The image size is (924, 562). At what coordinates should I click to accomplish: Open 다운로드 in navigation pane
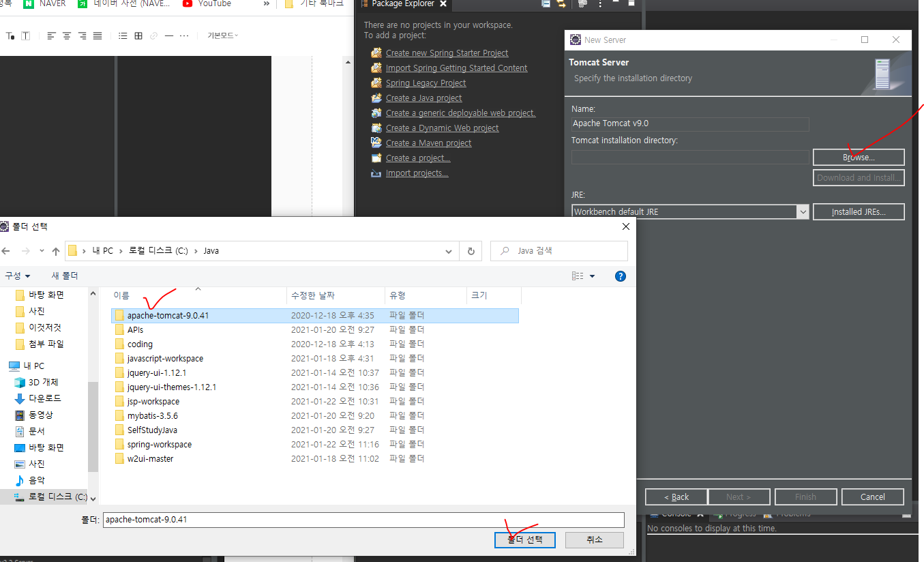point(38,398)
